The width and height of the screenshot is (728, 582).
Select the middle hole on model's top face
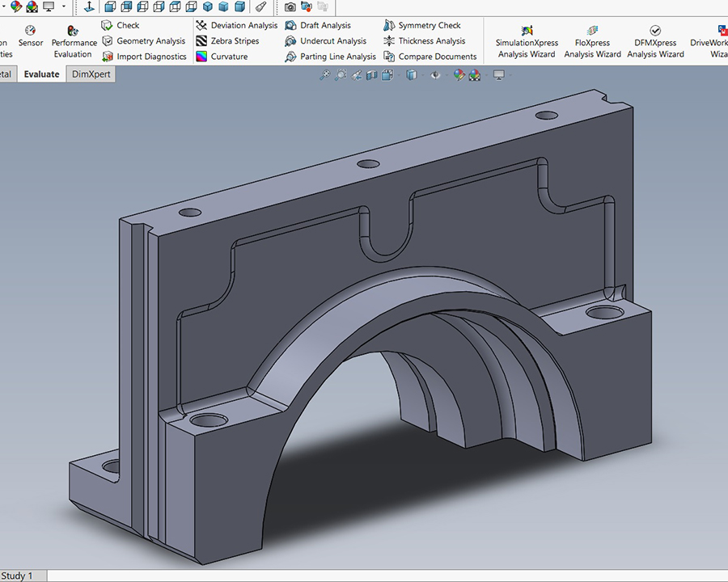point(368,164)
